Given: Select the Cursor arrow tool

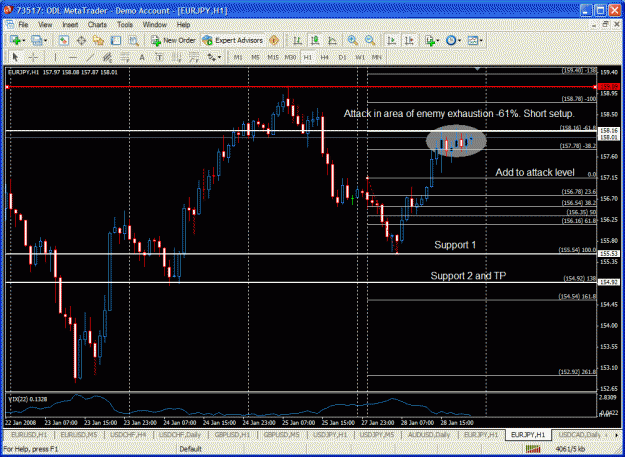Looking at the screenshot, I should pos(16,57).
